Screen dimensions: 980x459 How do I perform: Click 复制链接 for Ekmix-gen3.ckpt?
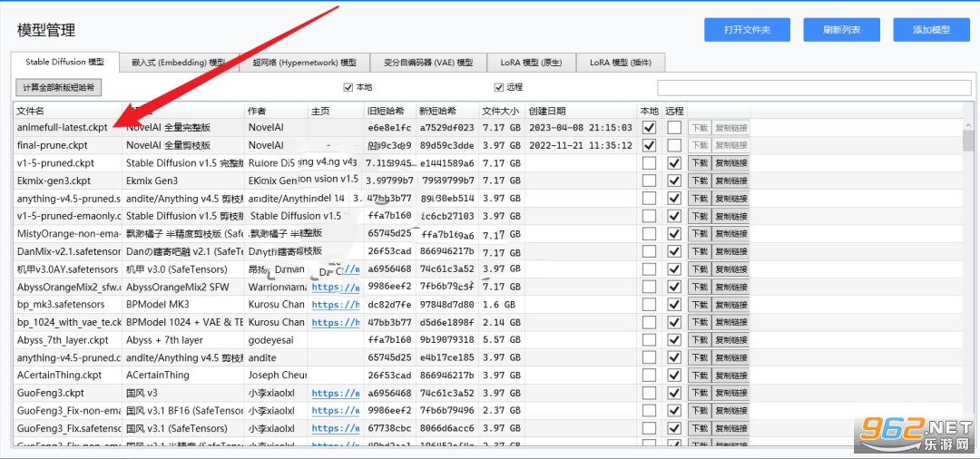click(730, 181)
